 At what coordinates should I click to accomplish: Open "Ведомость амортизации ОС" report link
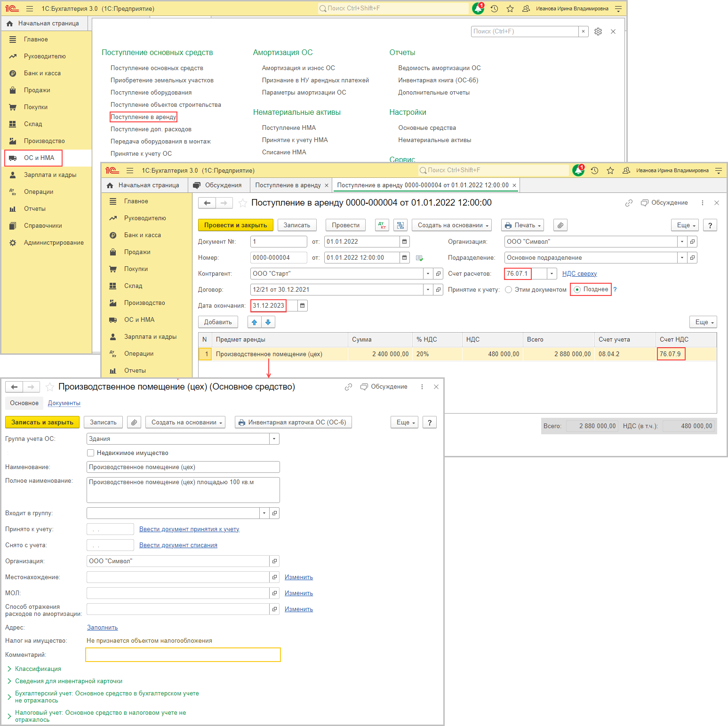(440, 68)
